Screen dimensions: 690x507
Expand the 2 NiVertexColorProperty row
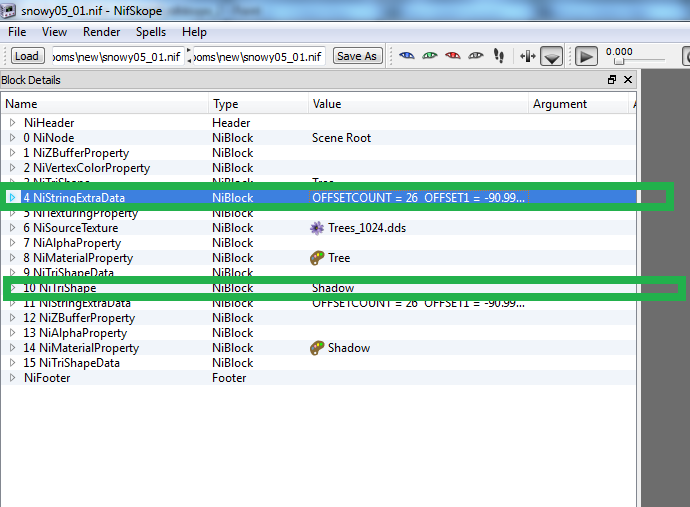click(13, 168)
